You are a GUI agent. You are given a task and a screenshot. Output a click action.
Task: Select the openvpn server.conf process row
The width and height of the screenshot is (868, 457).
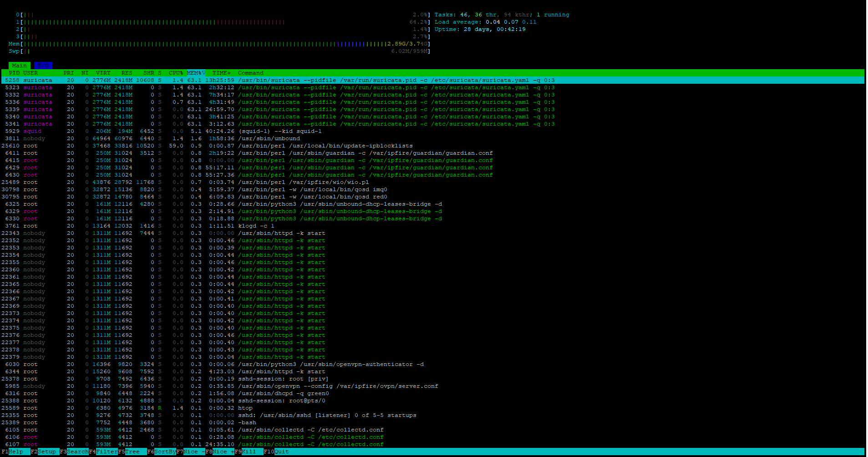tap(433, 386)
